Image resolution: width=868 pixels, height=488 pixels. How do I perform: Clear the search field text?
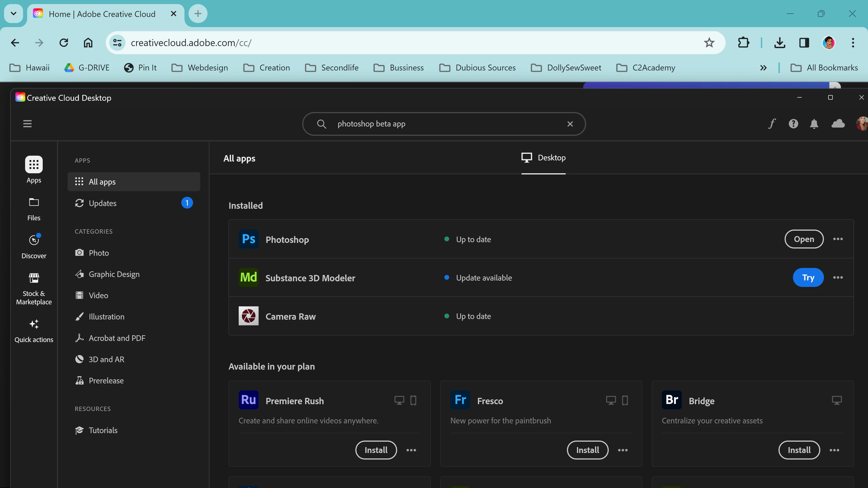pyautogui.click(x=570, y=124)
